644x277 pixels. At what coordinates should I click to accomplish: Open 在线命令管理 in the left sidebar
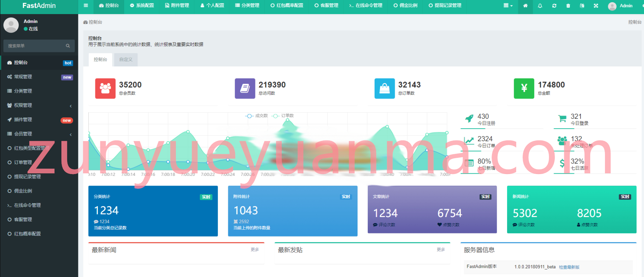[39, 205]
